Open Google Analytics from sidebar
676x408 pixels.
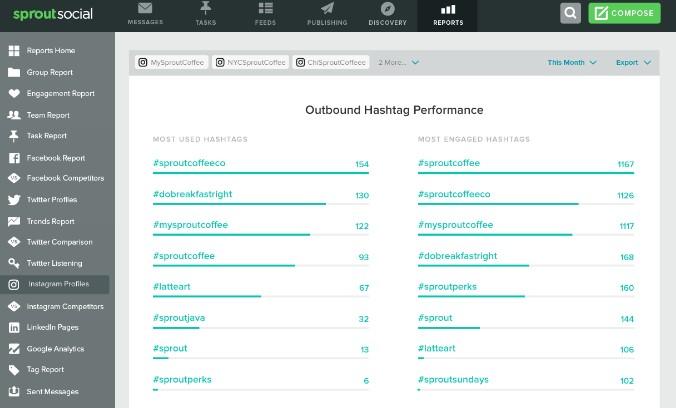click(55, 348)
